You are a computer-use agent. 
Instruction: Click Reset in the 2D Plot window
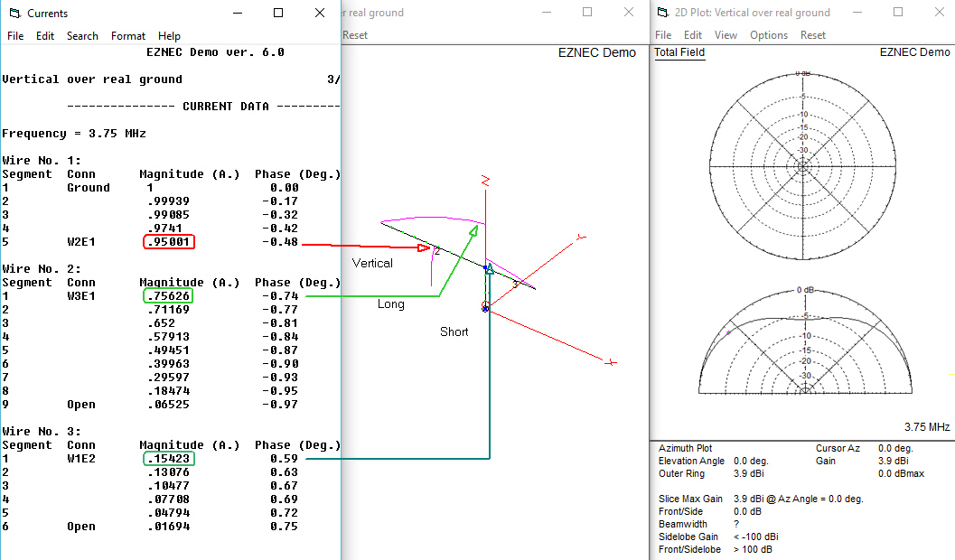click(x=813, y=35)
